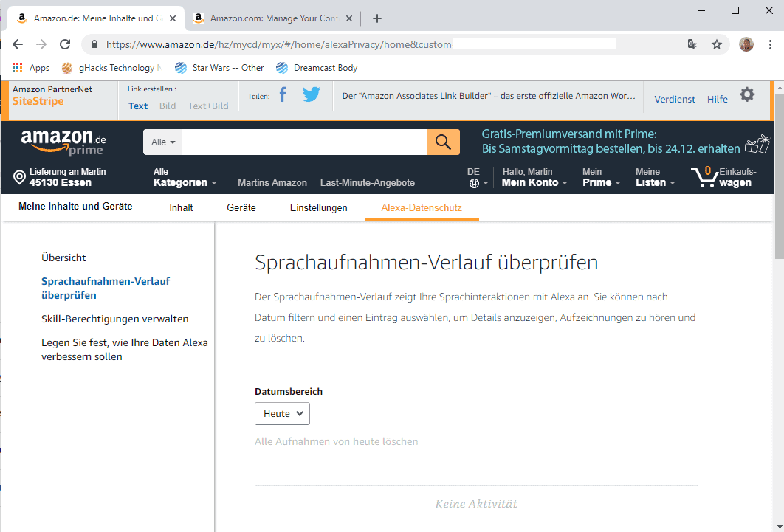Open the Chrome three-dot menu
This screenshot has width=784, height=532.
click(x=770, y=44)
